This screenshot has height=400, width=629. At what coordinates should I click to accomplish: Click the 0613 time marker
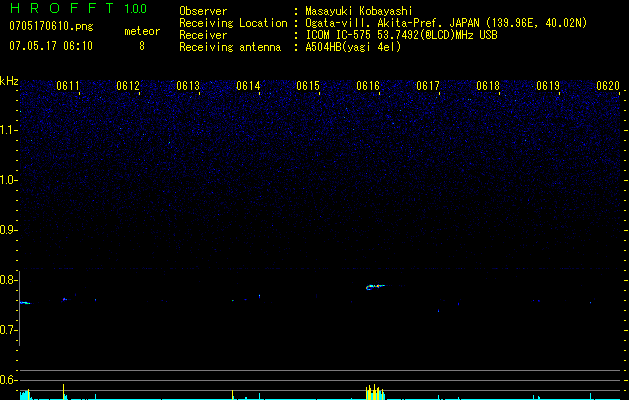[x=188, y=86]
